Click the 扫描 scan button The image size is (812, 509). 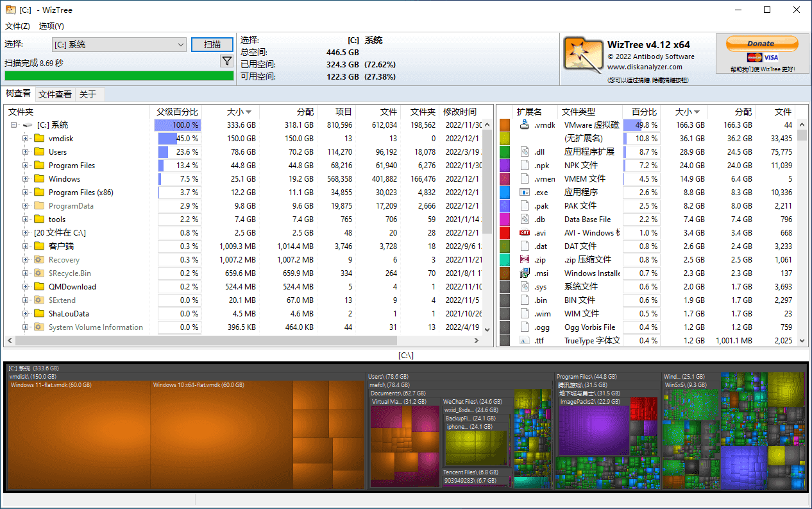(212, 44)
